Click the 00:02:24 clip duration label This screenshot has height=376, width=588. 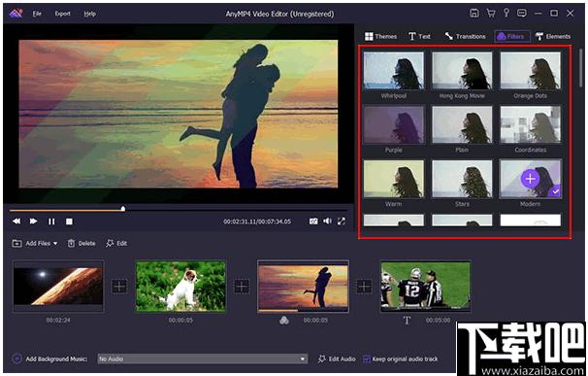[x=58, y=321]
